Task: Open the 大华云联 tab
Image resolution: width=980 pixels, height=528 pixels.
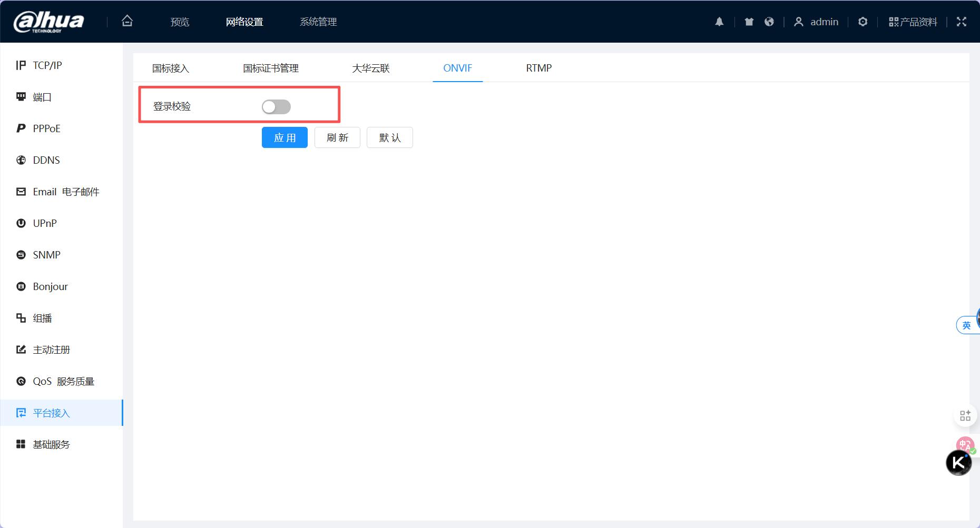Action: pyautogui.click(x=370, y=68)
